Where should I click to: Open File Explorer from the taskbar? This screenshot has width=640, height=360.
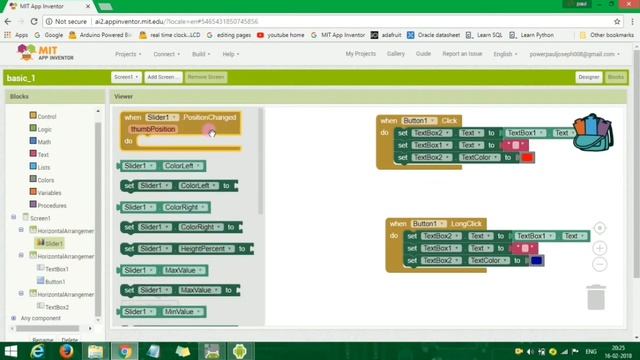(x=96, y=351)
